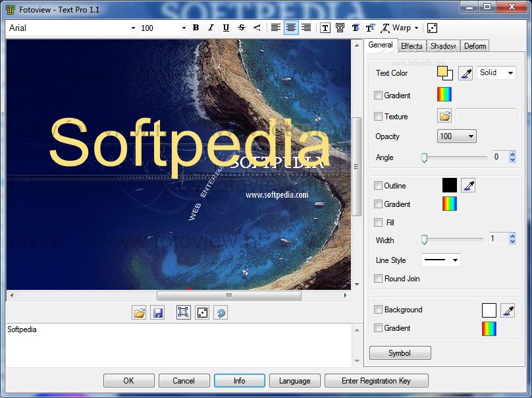Click Enter Registration Key button
This screenshot has width=532, height=398.
pyautogui.click(x=376, y=381)
